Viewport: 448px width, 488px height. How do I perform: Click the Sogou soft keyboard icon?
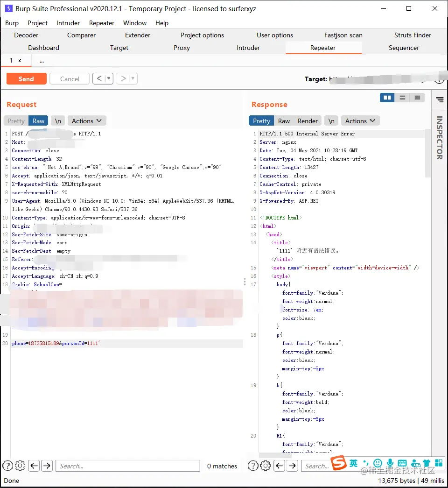point(402,463)
